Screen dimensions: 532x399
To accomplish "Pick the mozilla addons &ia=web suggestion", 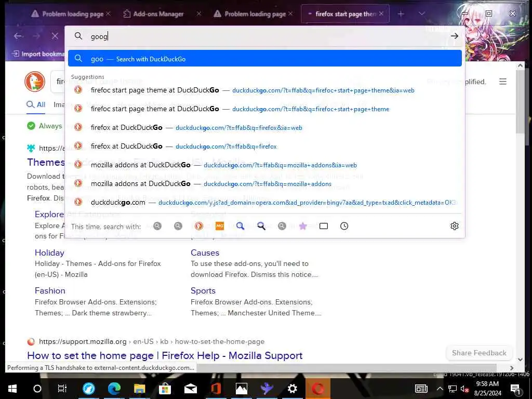I will coord(264,165).
